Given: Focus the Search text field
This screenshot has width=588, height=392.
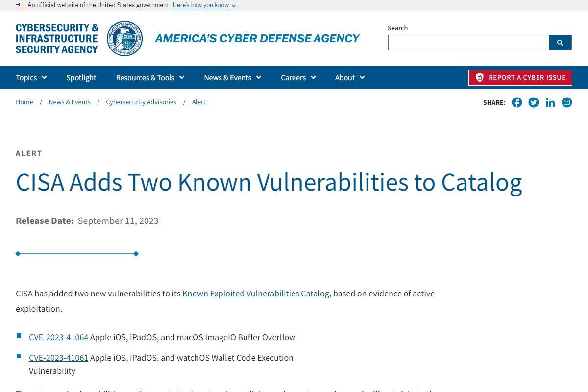Looking at the screenshot, I should tap(468, 43).
